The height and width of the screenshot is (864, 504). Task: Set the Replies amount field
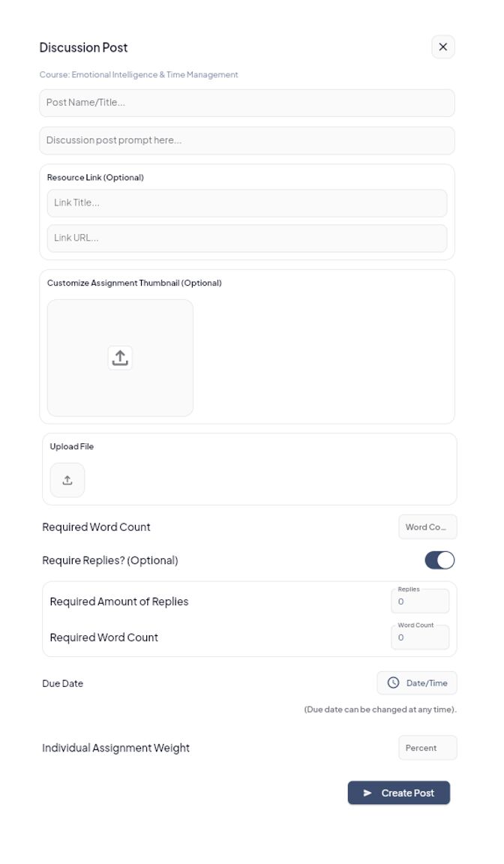(419, 601)
